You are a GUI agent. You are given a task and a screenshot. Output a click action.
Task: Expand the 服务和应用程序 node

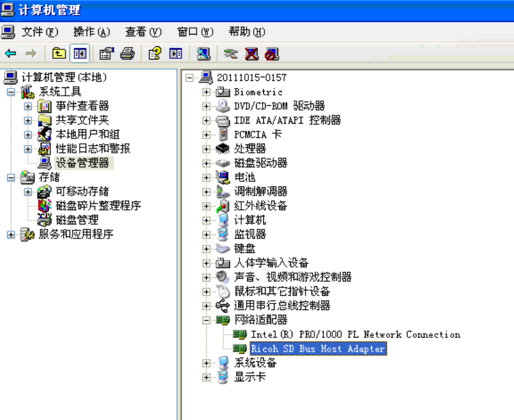pyautogui.click(x=11, y=235)
